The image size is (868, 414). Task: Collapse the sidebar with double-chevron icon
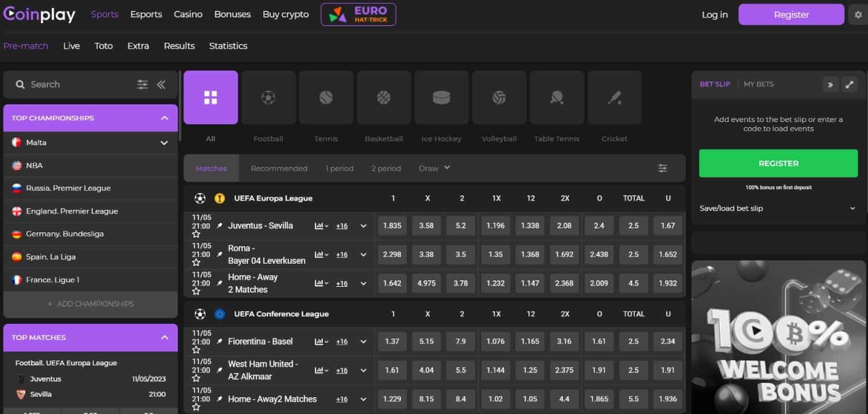tap(161, 84)
